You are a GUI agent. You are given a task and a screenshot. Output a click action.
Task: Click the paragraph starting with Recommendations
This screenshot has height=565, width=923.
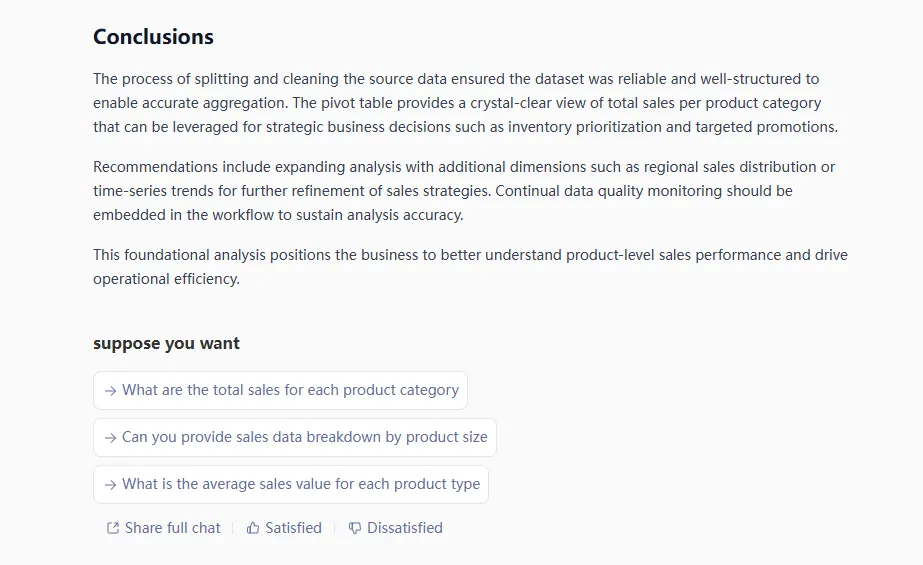(464, 190)
